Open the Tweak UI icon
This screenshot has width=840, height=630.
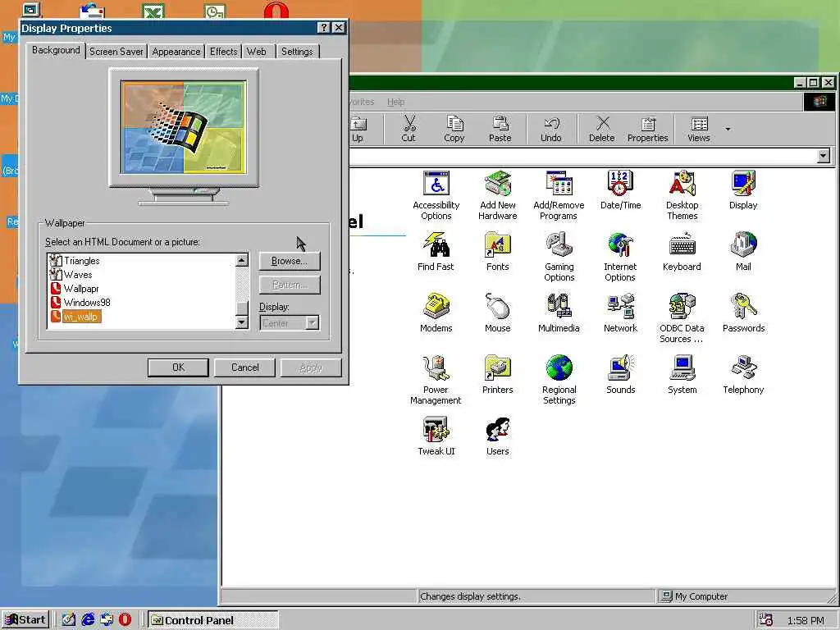tap(436, 436)
